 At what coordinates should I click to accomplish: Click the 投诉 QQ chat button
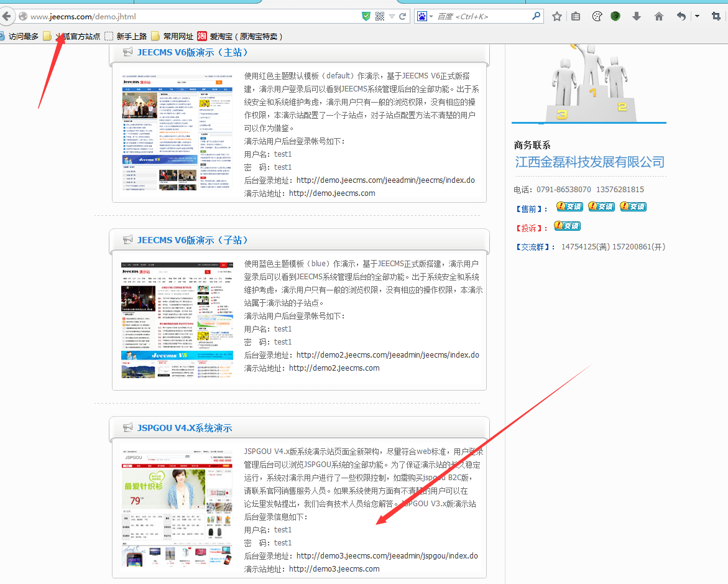tap(568, 226)
